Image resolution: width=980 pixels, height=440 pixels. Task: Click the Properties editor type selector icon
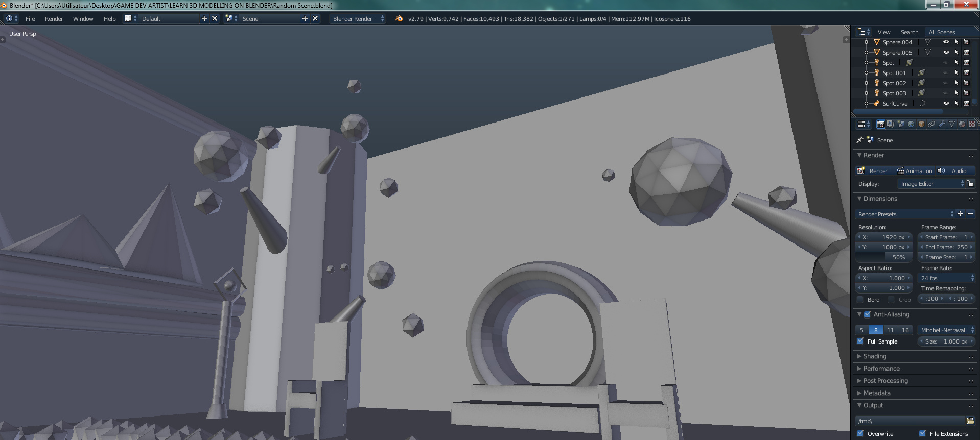coord(864,124)
